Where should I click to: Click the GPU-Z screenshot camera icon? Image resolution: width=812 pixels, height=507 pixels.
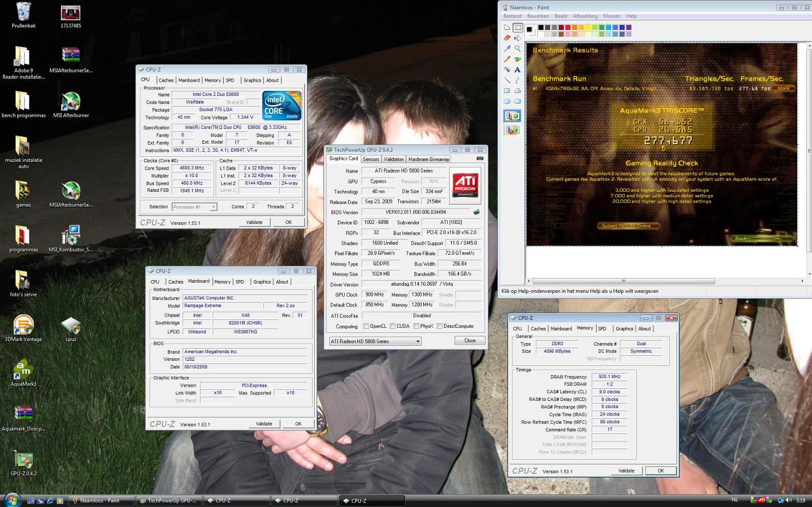click(x=480, y=158)
